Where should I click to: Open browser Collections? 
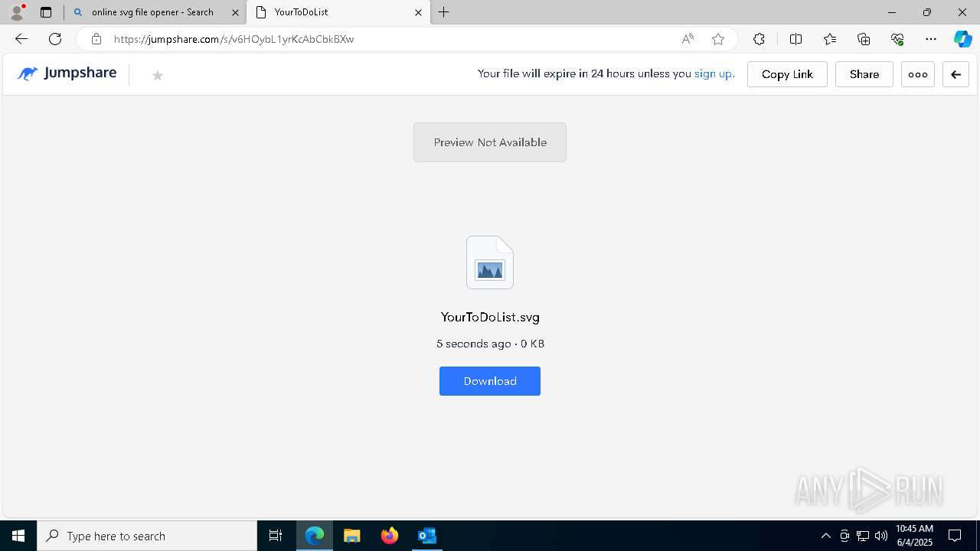coord(864,39)
